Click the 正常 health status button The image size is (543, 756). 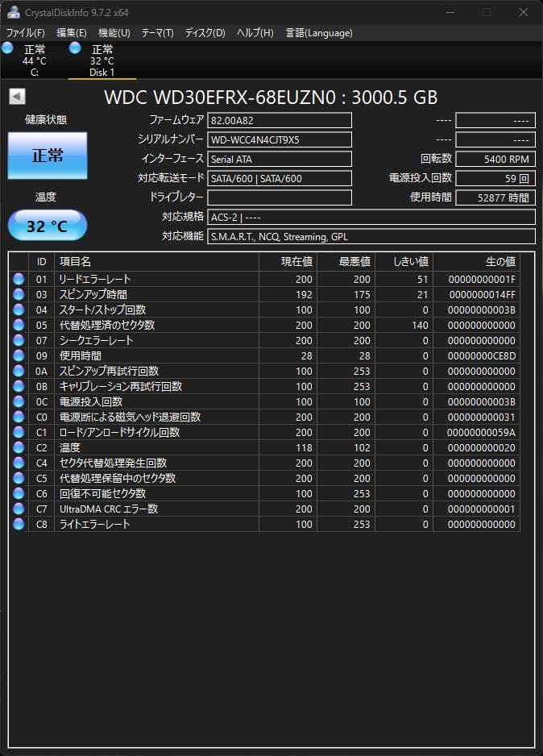click(48, 156)
